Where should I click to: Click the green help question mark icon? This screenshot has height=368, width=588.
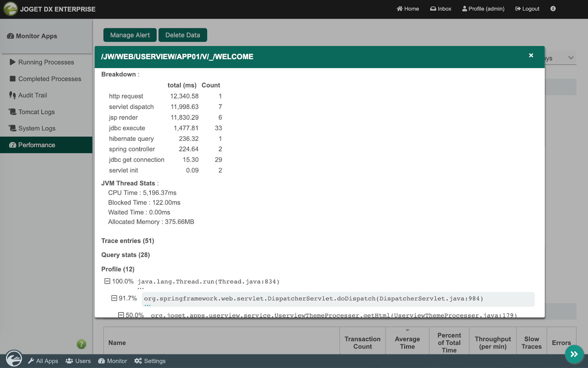pyautogui.click(x=81, y=344)
